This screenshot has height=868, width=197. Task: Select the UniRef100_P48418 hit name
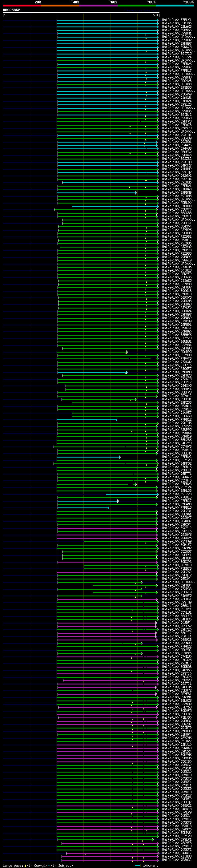pos(176,809)
